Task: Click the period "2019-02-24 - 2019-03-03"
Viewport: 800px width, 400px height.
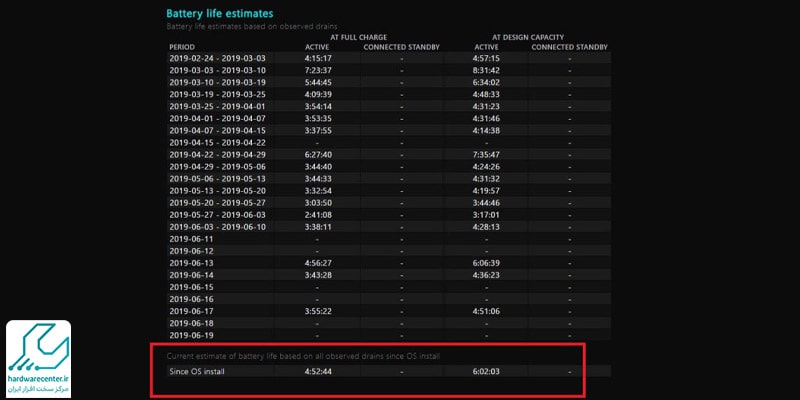Action: 217,58
